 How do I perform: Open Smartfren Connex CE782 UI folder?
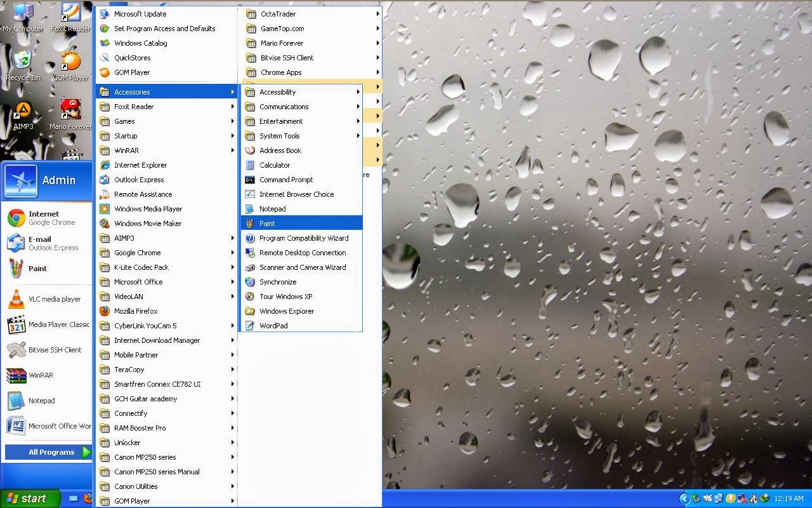pyautogui.click(x=166, y=384)
